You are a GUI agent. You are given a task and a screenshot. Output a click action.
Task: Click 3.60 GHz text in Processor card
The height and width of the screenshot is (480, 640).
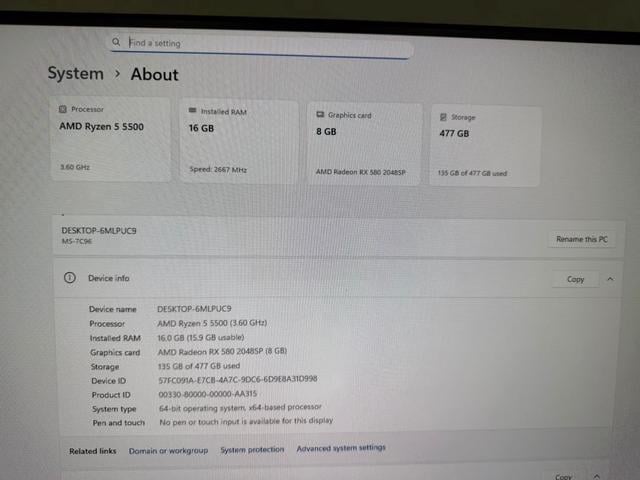[75, 167]
